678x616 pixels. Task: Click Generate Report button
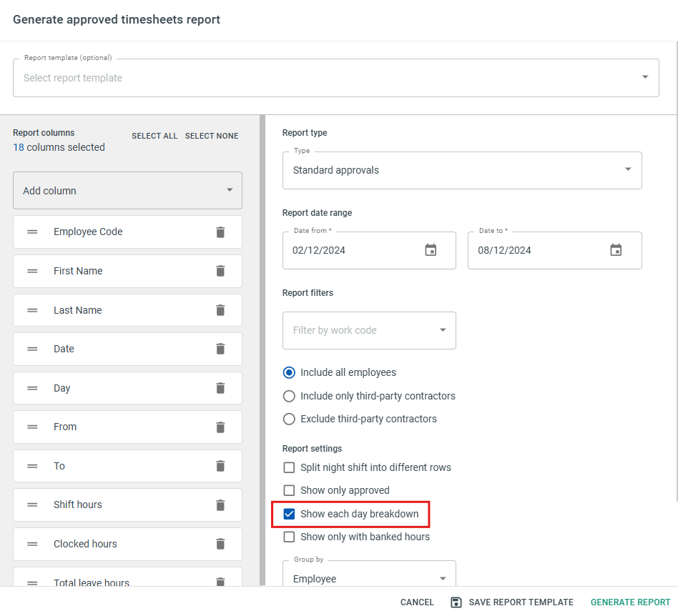630,602
